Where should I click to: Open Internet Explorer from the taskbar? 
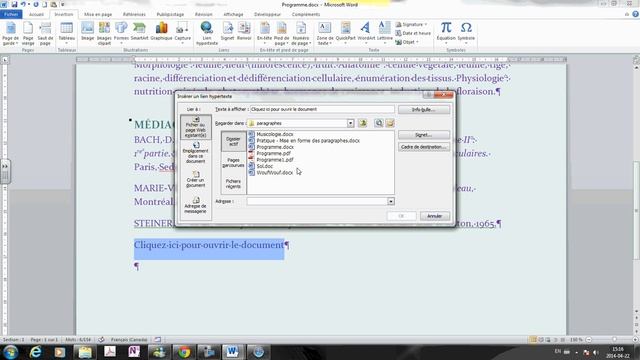tap(36, 352)
